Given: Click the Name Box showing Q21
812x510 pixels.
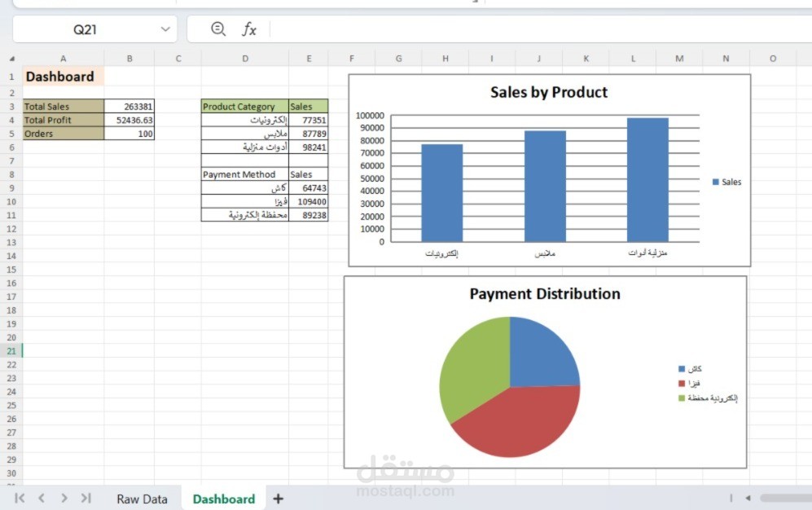Looking at the screenshot, I should click(x=85, y=29).
